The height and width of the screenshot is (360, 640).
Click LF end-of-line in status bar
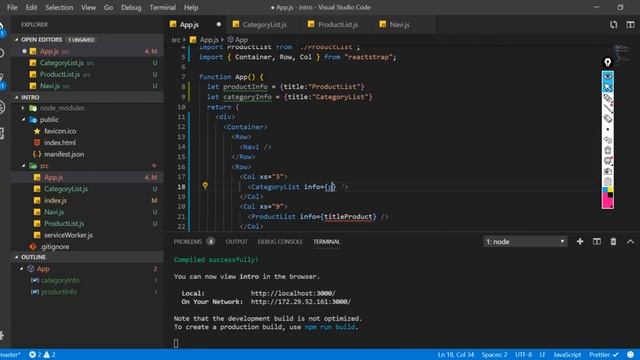click(542, 355)
